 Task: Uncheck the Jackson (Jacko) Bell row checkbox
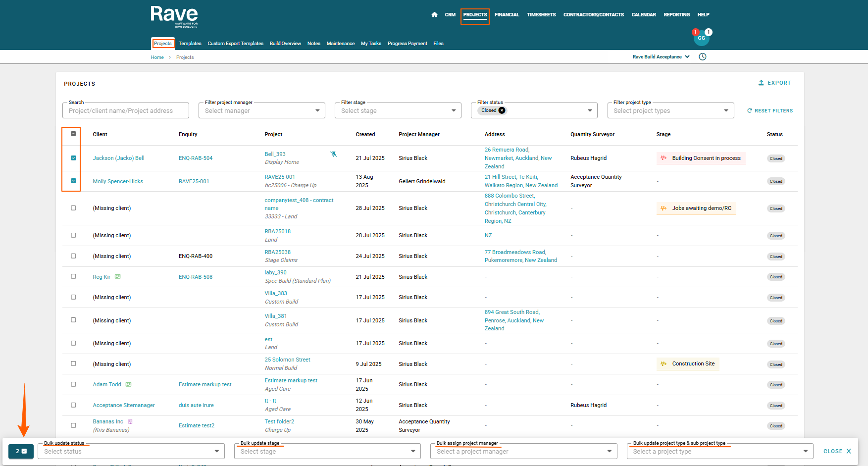pos(73,158)
